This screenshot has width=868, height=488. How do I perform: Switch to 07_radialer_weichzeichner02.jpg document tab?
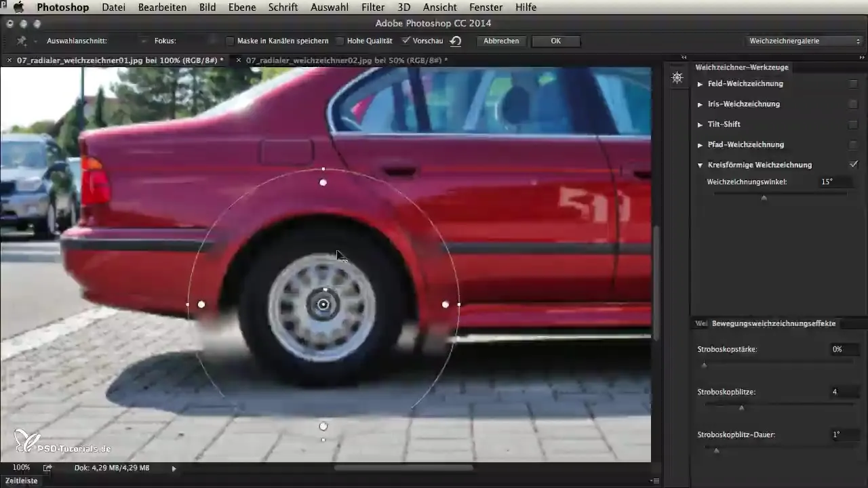[x=347, y=60]
